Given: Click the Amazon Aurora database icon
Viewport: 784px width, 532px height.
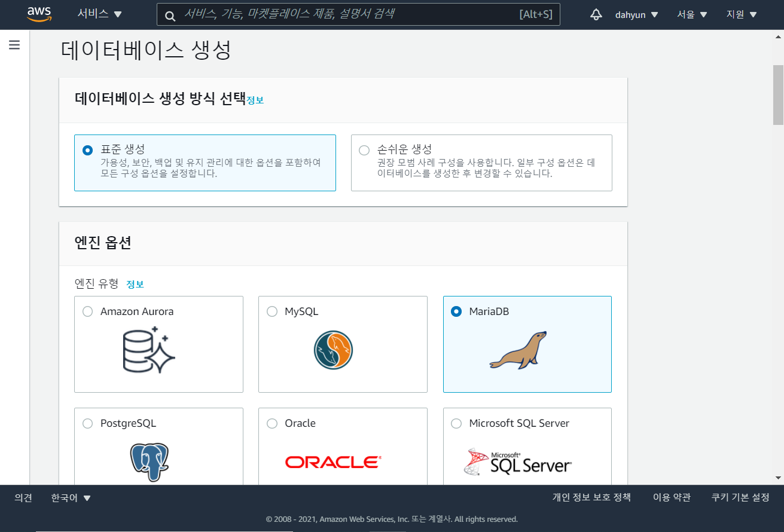Looking at the screenshot, I should [x=149, y=350].
